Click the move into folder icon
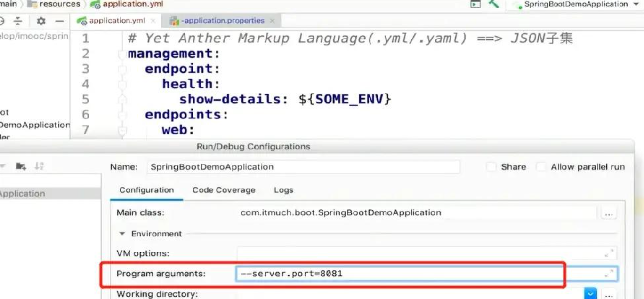This screenshot has height=299, width=644. pos(21,166)
